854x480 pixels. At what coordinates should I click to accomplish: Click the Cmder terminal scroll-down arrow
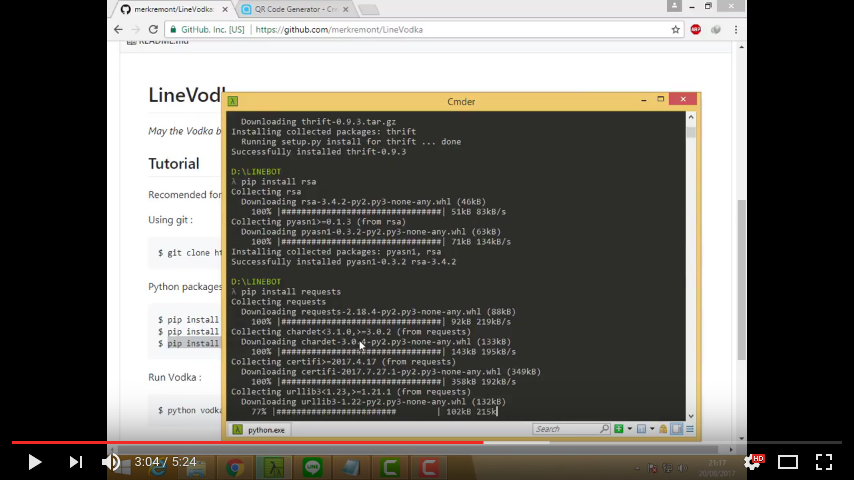click(x=691, y=416)
